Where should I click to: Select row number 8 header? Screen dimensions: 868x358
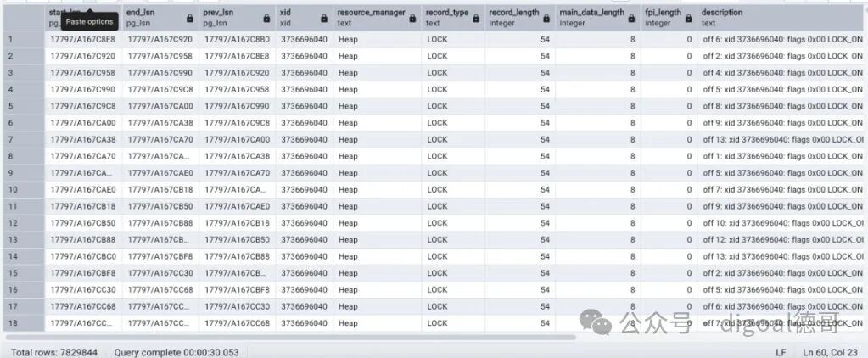[24, 156]
